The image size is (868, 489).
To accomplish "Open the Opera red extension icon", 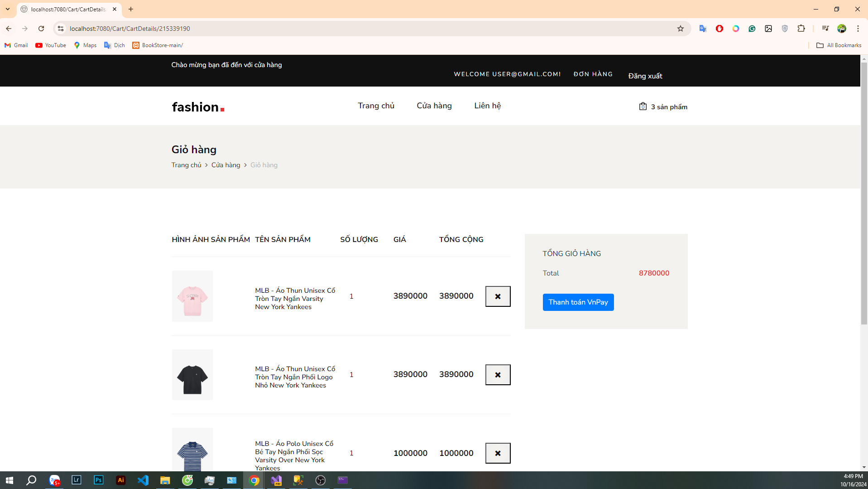I will point(719,29).
